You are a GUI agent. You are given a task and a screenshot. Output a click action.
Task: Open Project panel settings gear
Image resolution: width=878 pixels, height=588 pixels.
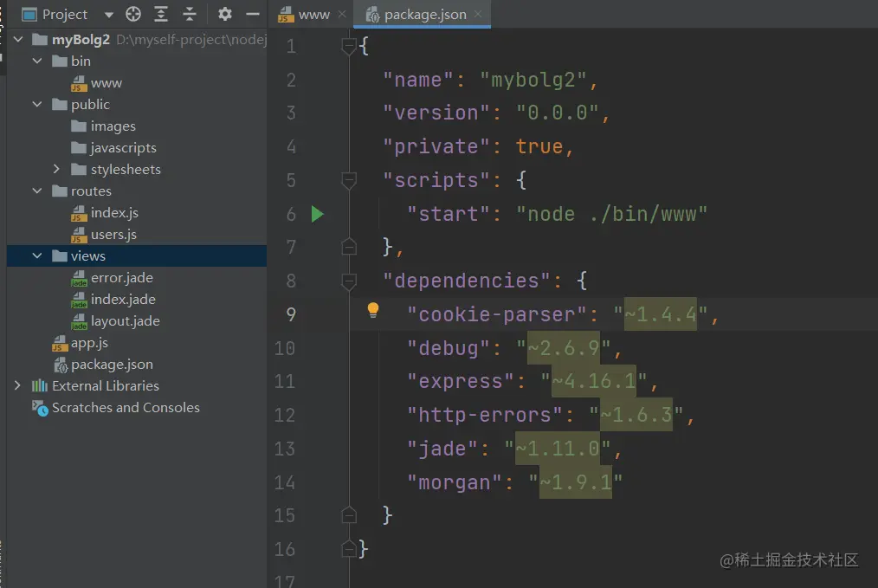224,14
